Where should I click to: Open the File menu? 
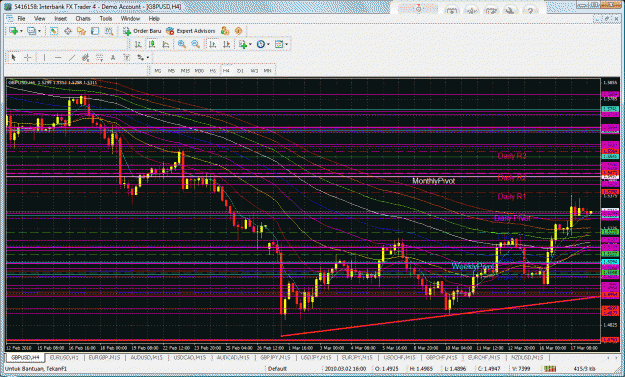click(x=21, y=18)
